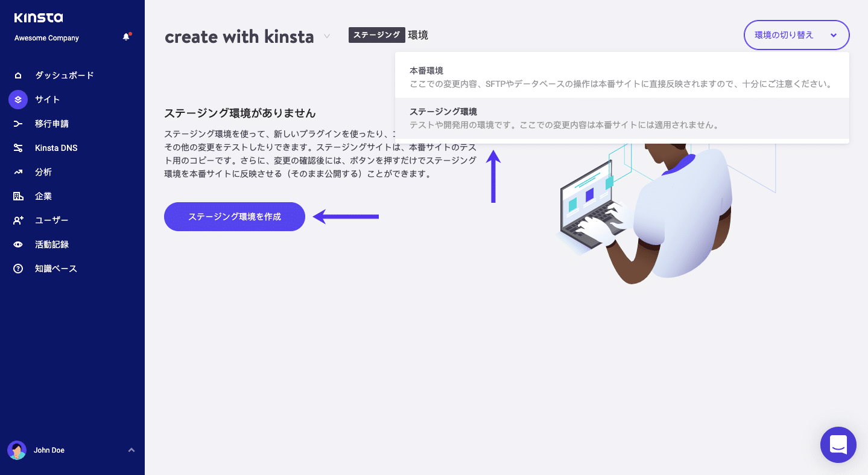Open the 環境の切り替え dropdown
Screen dimensions: 868x475
[x=796, y=35]
